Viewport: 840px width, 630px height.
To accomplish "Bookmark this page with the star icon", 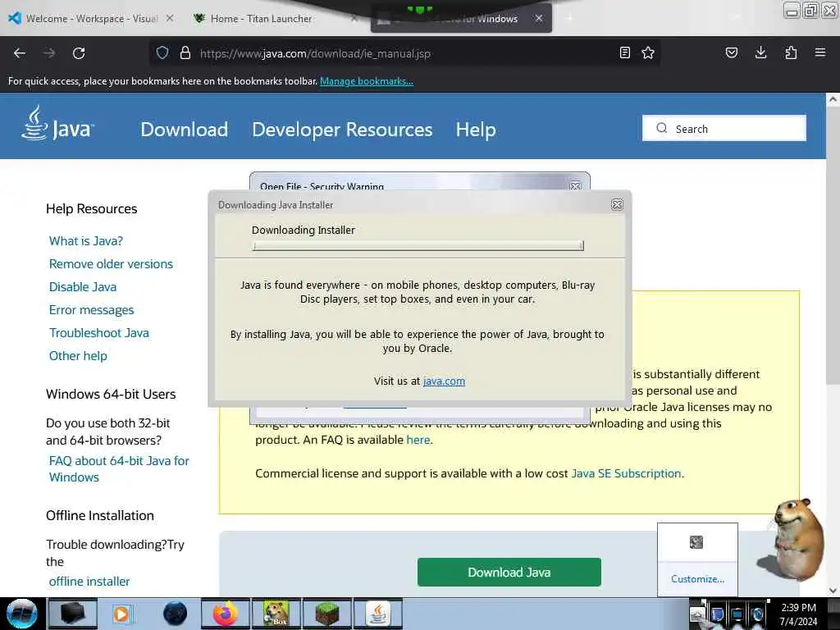I will (648, 52).
